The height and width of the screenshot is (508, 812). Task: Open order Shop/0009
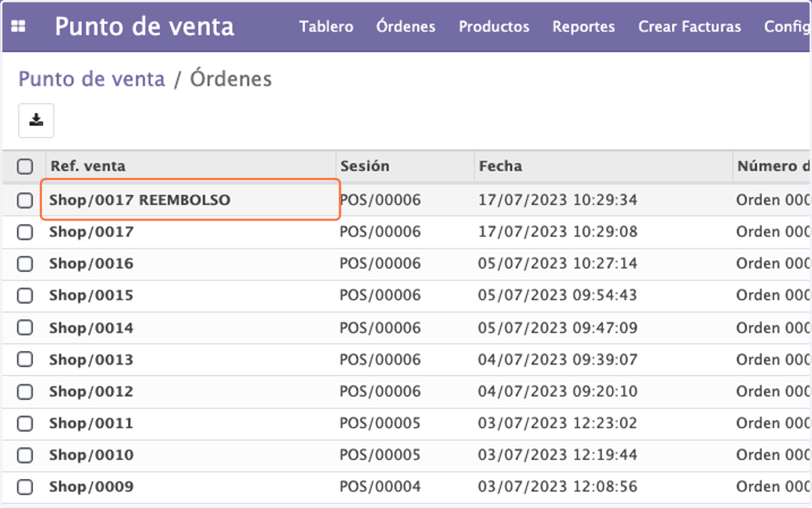[91, 487]
